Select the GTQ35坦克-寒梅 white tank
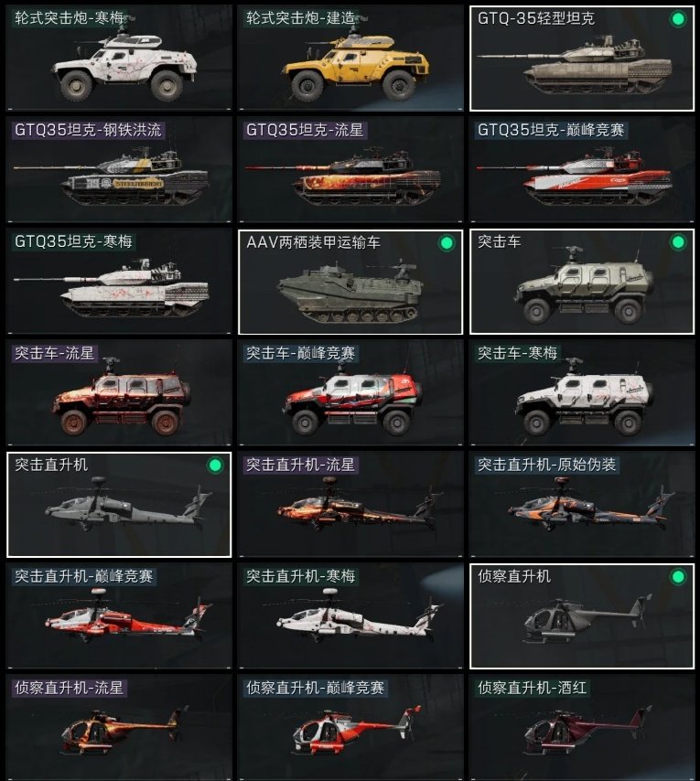This screenshot has width=700, height=781. click(x=119, y=281)
